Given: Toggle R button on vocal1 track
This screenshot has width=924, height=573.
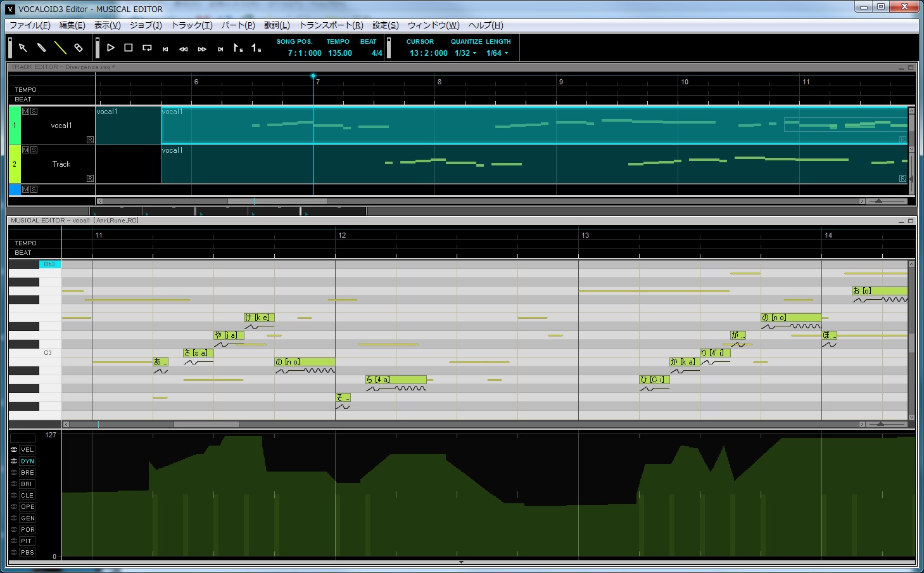Looking at the screenshot, I should point(90,139).
